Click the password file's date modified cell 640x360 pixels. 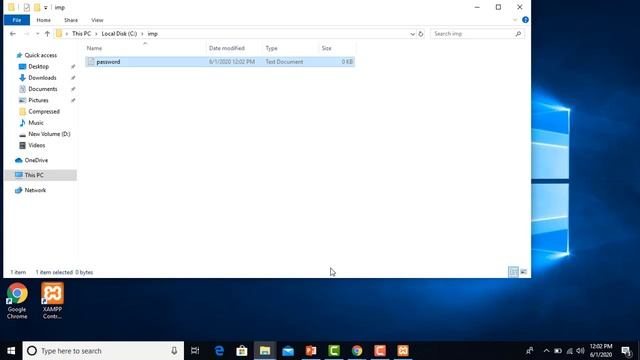point(232,62)
